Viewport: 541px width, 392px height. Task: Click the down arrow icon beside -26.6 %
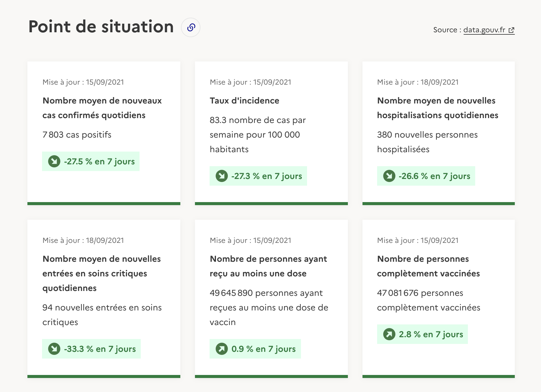(389, 176)
